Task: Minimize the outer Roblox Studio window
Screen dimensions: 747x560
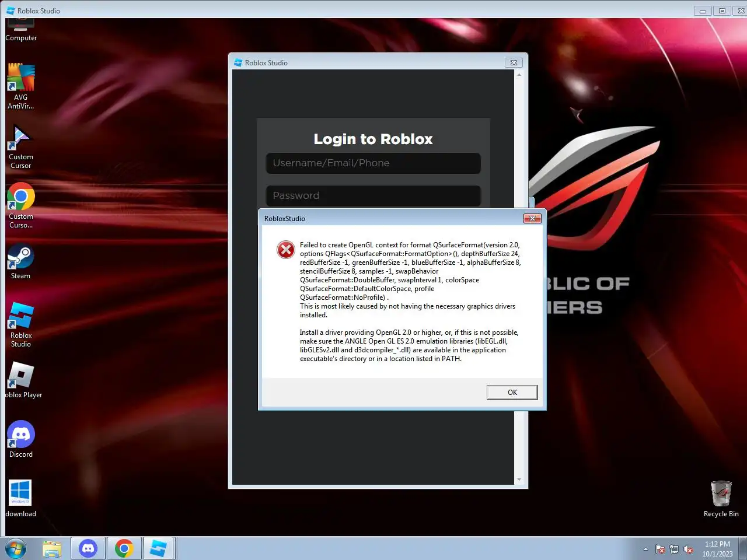Action: point(703,10)
